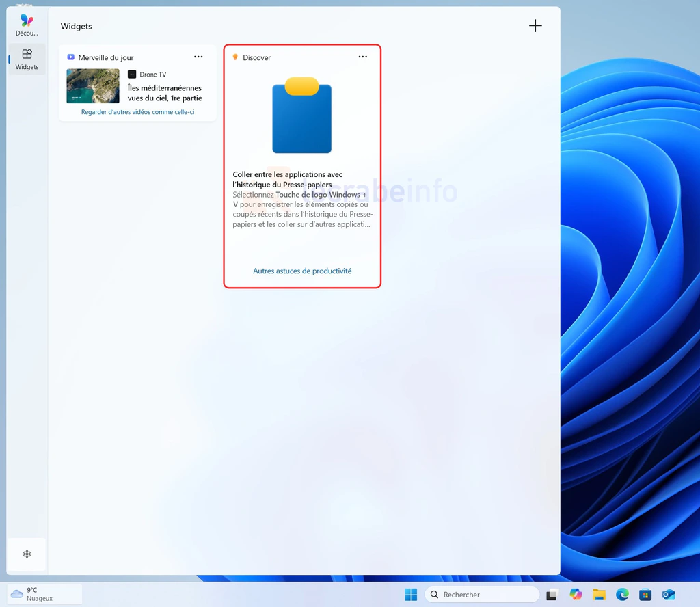Switch to the Widgets tab in the sidebar
This screenshot has width=700, height=607.
coord(27,59)
